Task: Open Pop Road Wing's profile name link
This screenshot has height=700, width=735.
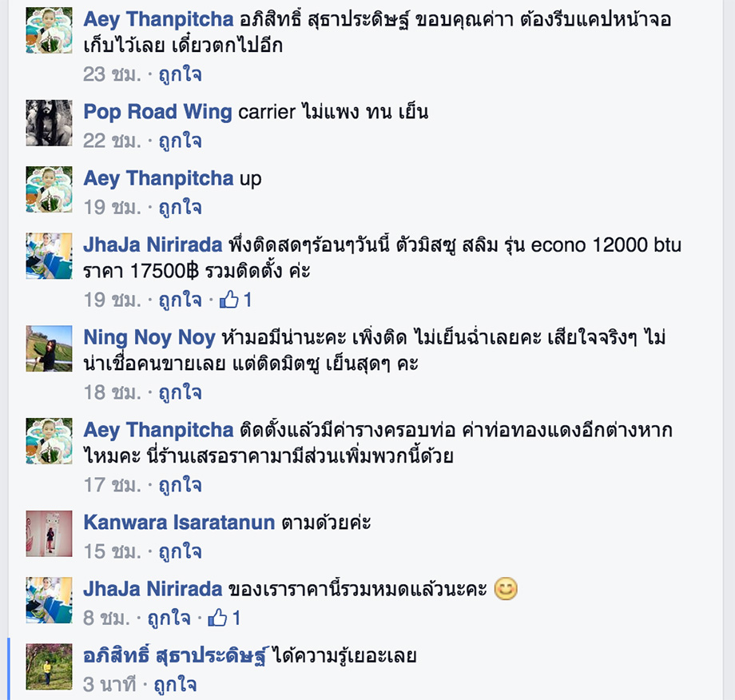Action: click(x=157, y=112)
